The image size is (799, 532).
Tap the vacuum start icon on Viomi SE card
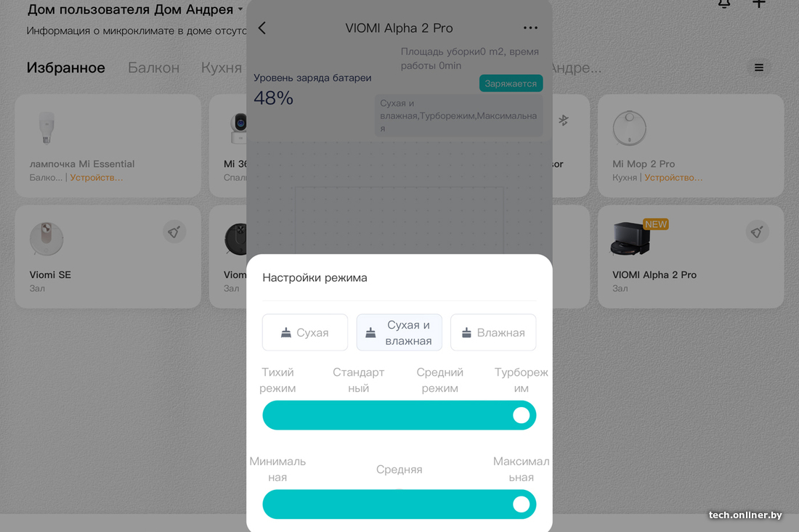pyautogui.click(x=174, y=232)
